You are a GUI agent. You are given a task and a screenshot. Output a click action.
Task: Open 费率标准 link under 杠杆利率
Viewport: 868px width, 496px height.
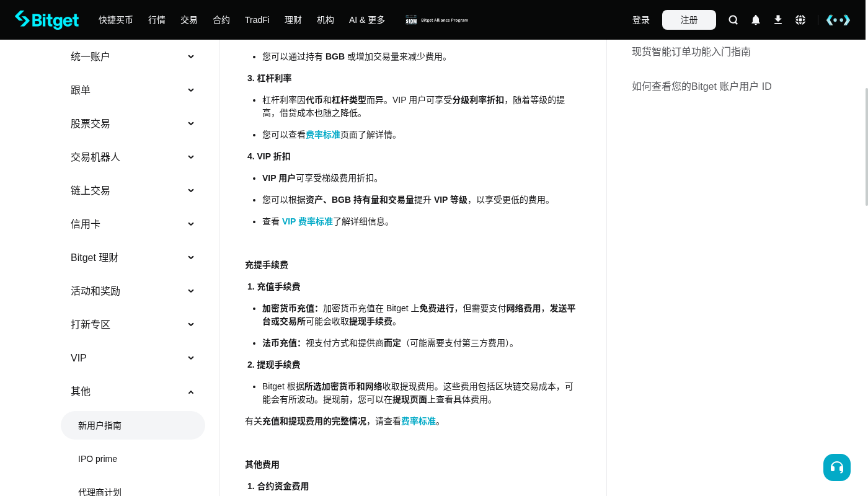(323, 135)
